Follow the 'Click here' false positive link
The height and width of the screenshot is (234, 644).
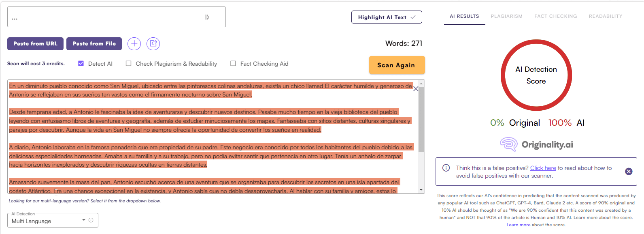click(543, 168)
